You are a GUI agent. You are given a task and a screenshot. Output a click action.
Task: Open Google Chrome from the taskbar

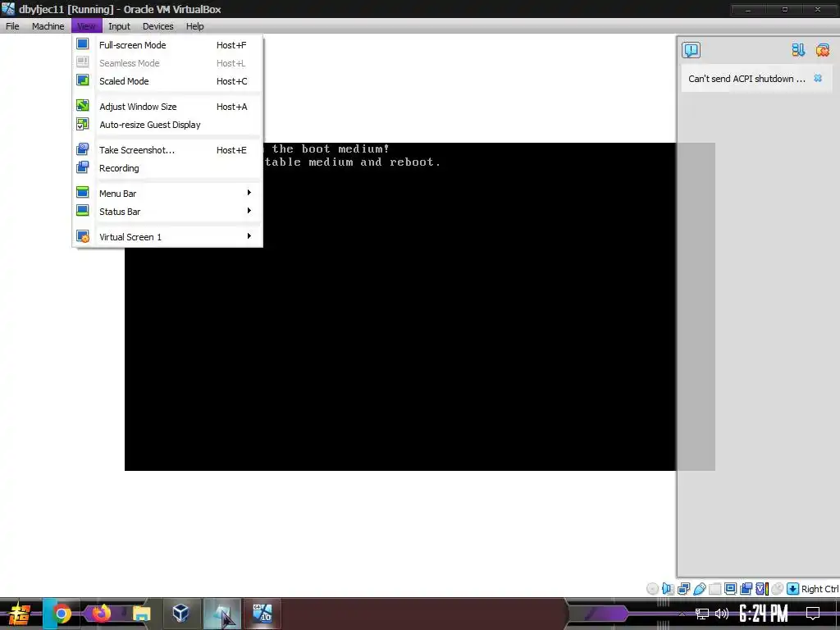tap(62, 614)
